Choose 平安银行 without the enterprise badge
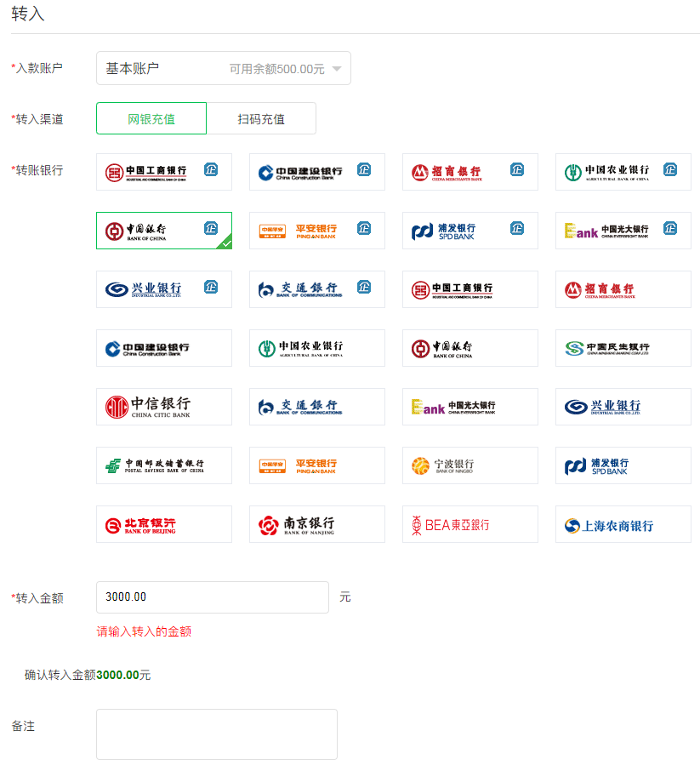The image size is (700, 765). tap(317, 465)
